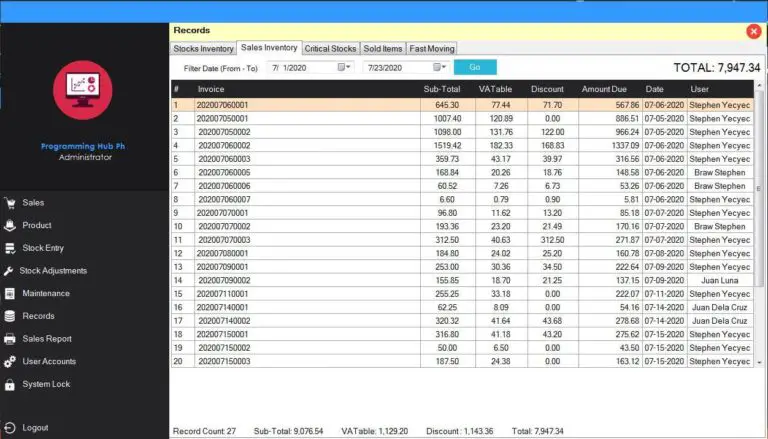Click amount due 1337.09 cell
The width and height of the screenshot is (768, 439).
point(610,146)
